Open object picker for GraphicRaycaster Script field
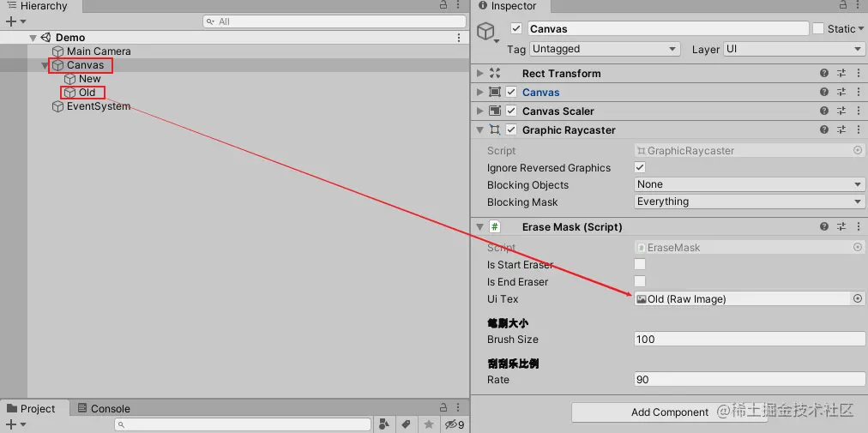This screenshot has width=868, height=433. (x=858, y=150)
